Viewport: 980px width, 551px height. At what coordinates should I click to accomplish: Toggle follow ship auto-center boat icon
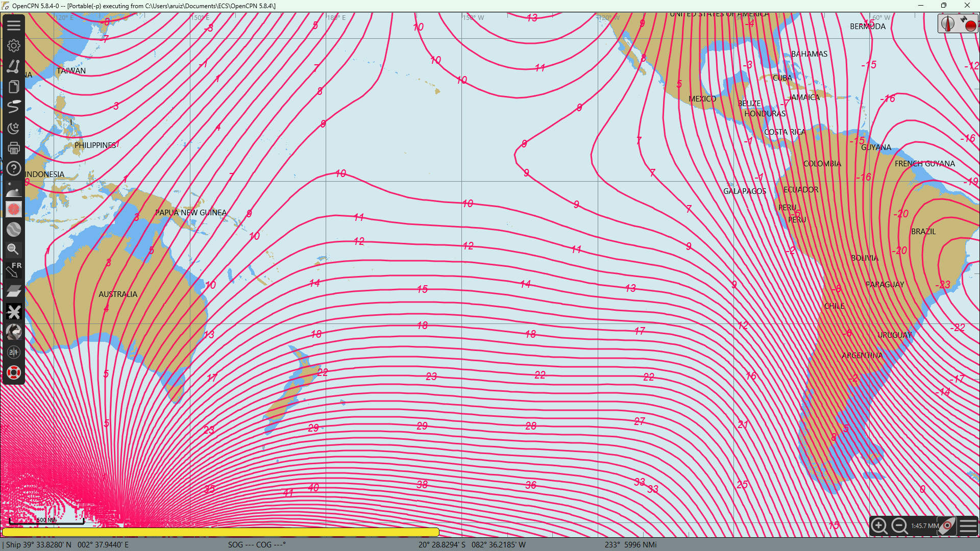(947, 525)
